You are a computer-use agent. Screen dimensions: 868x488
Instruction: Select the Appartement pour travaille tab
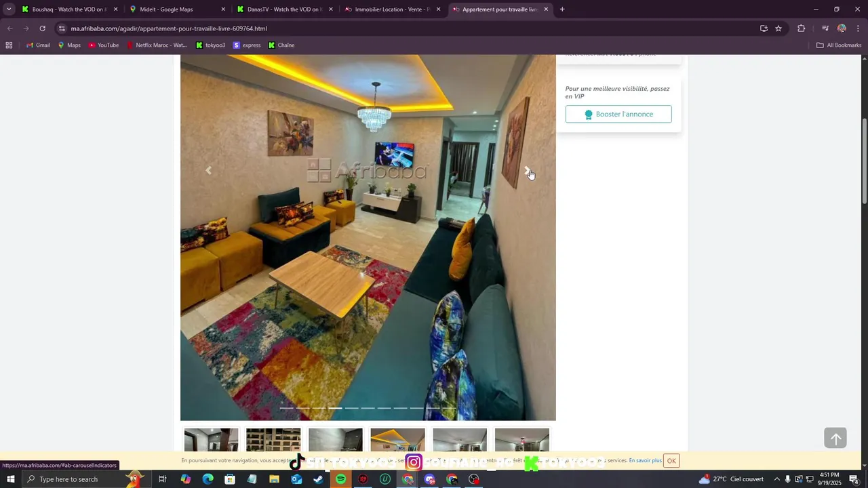499,9
